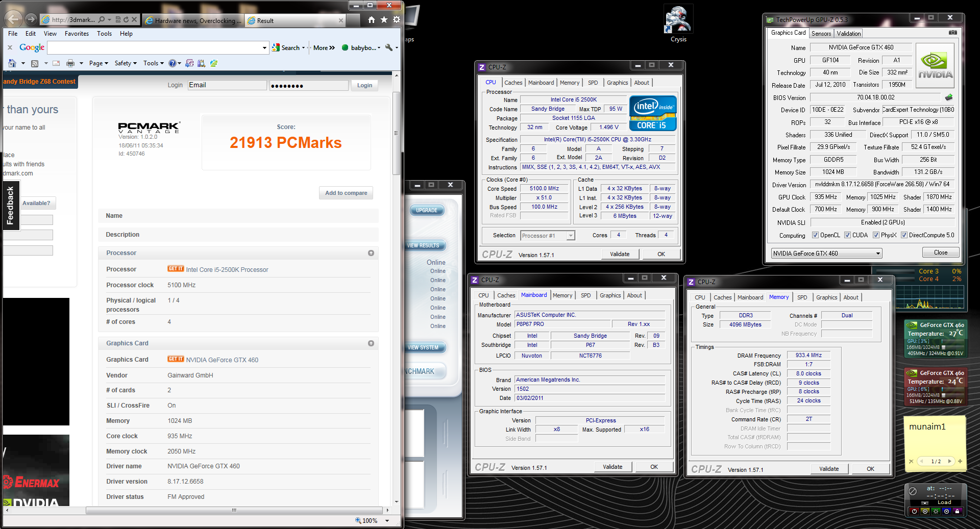Click the horizontal page scrollbar thumb
This screenshot has width=980, height=529.
[234, 510]
